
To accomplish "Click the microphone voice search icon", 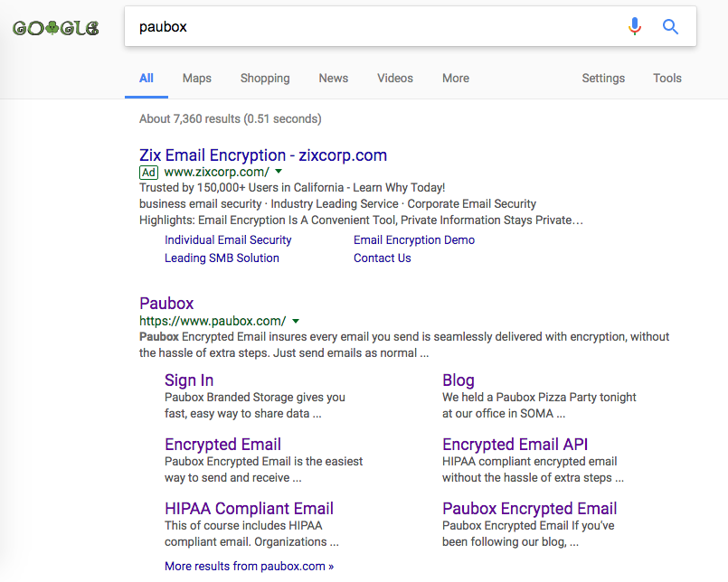I will click(635, 27).
